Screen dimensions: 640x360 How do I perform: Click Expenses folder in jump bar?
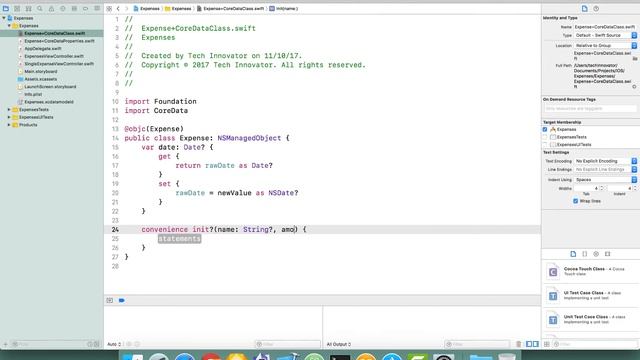pyautogui.click(x=178, y=9)
